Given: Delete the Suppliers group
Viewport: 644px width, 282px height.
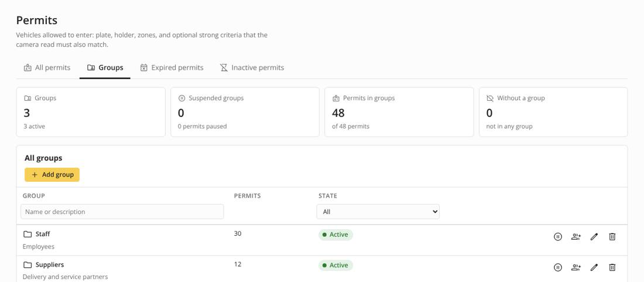Looking at the screenshot, I should coord(612,267).
